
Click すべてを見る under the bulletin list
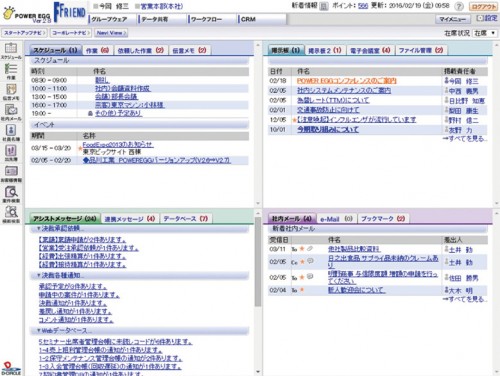tap(464, 138)
